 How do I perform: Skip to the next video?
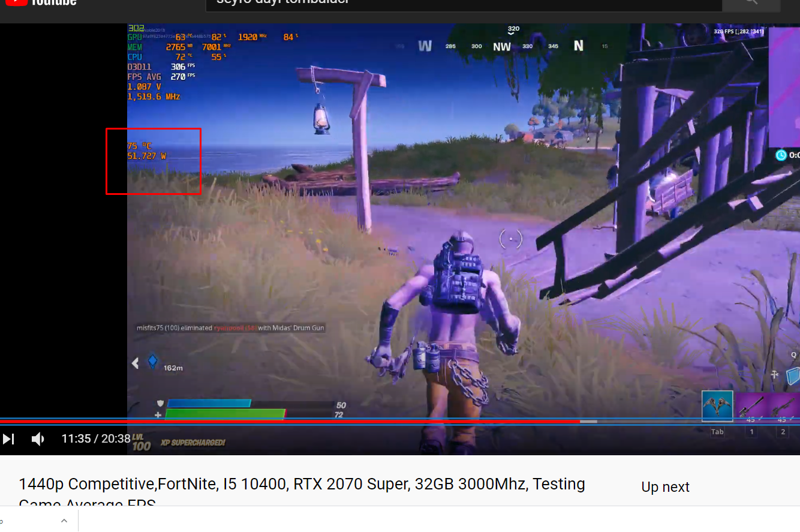click(x=8, y=439)
